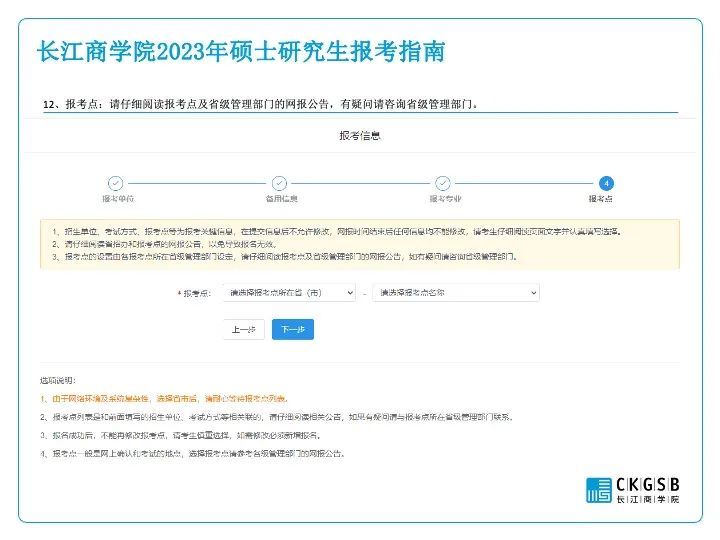720x540 pixels.
Task: Click the 备用信息 step label
Action: tap(281, 199)
